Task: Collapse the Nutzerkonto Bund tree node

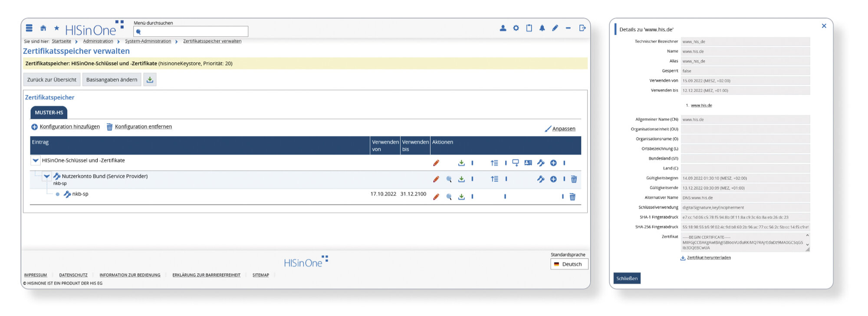Action: click(x=46, y=176)
